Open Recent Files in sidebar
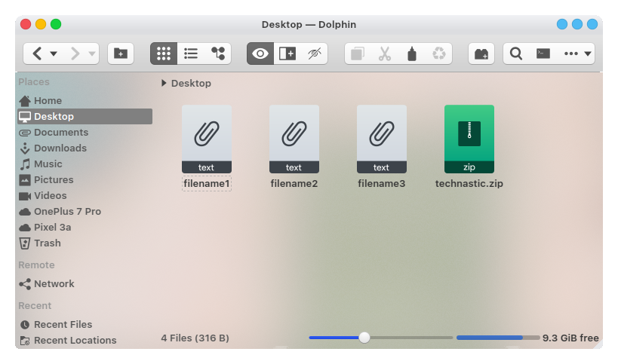This screenshot has width=618, height=364. tap(63, 325)
